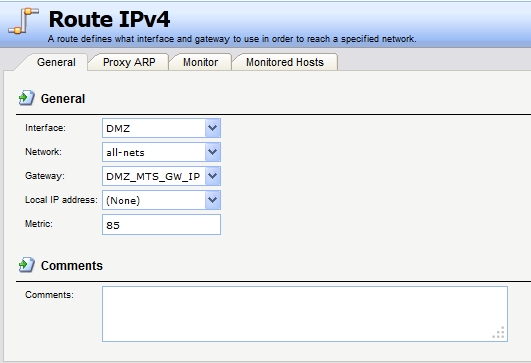Click the General section arrow icon
Viewport: 531px width, 363px height.
pos(27,98)
